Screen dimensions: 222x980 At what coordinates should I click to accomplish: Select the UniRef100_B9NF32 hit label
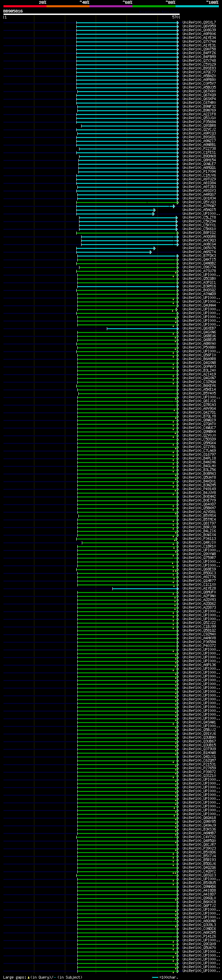pyautogui.click(x=199, y=106)
